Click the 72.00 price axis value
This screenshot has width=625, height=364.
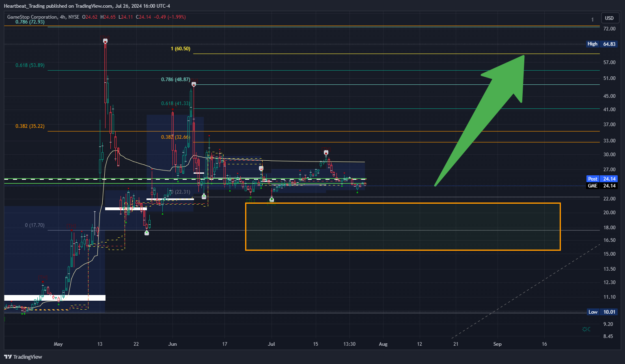pyautogui.click(x=610, y=29)
